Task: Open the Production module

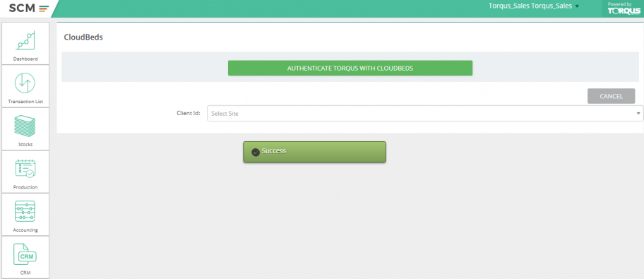Action: point(25,172)
